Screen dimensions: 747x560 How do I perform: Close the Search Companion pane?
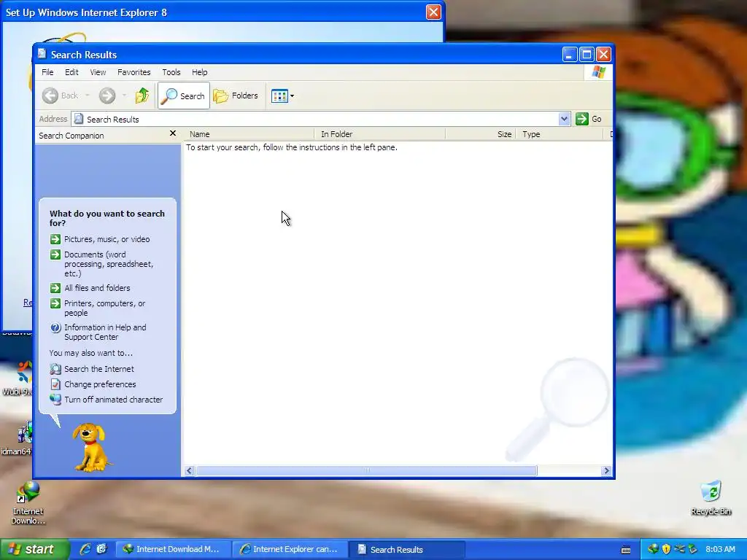click(173, 134)
